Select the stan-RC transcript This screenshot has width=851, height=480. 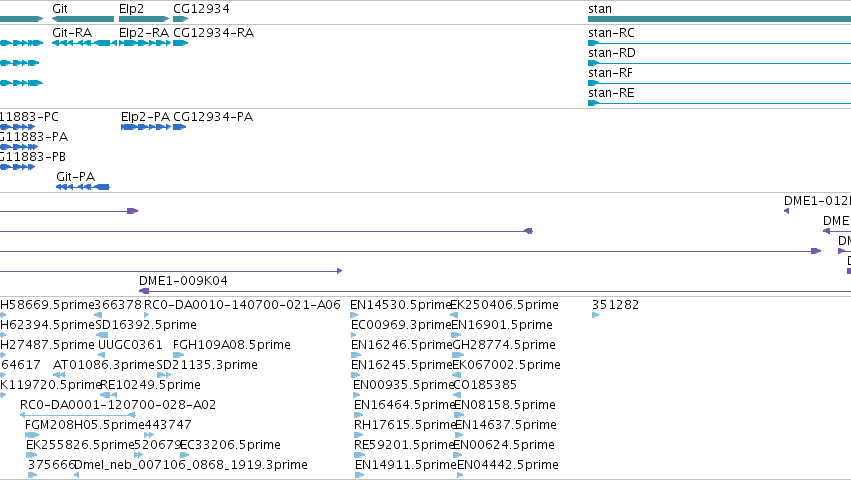tap(719, 43)
